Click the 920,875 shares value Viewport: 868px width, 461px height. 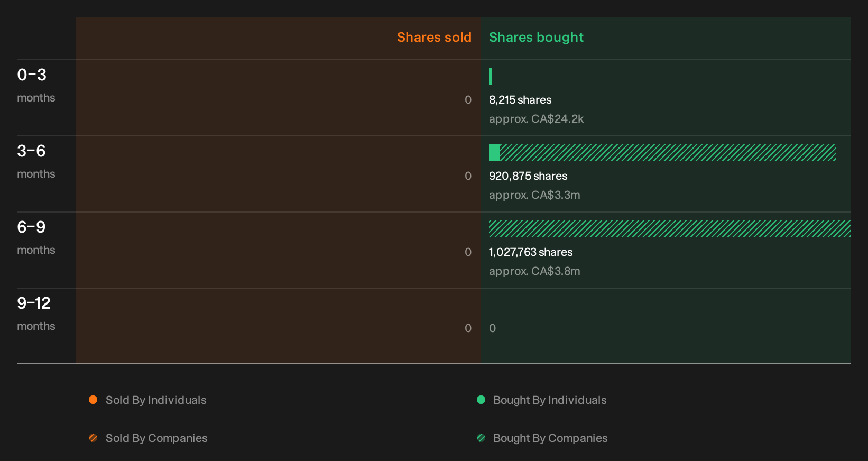[528, 176]
